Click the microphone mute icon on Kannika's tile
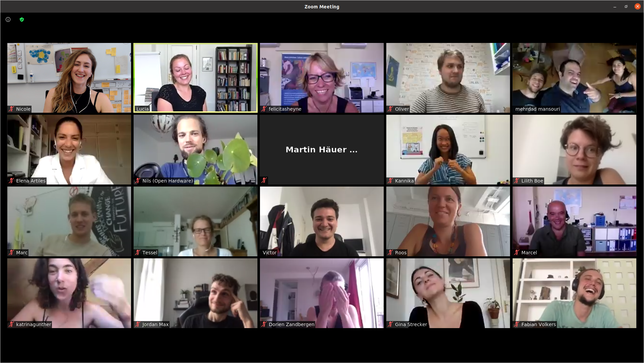 click(390, 180)
